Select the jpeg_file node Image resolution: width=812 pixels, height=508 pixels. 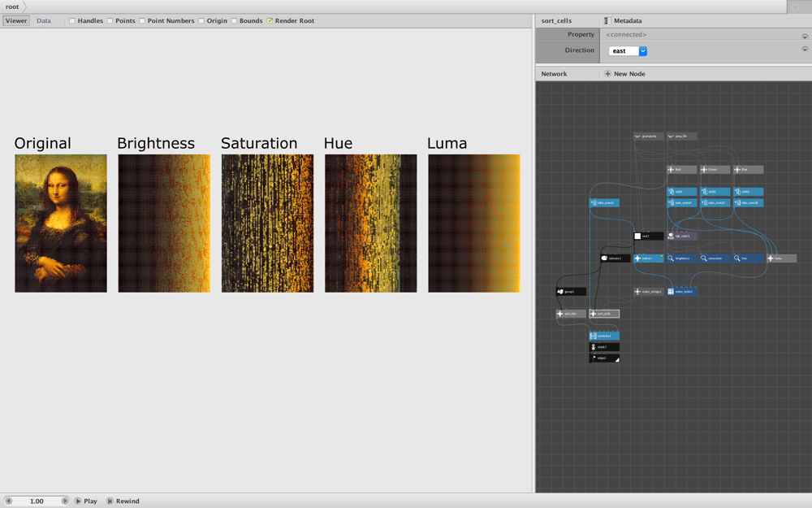pos(681,137)
